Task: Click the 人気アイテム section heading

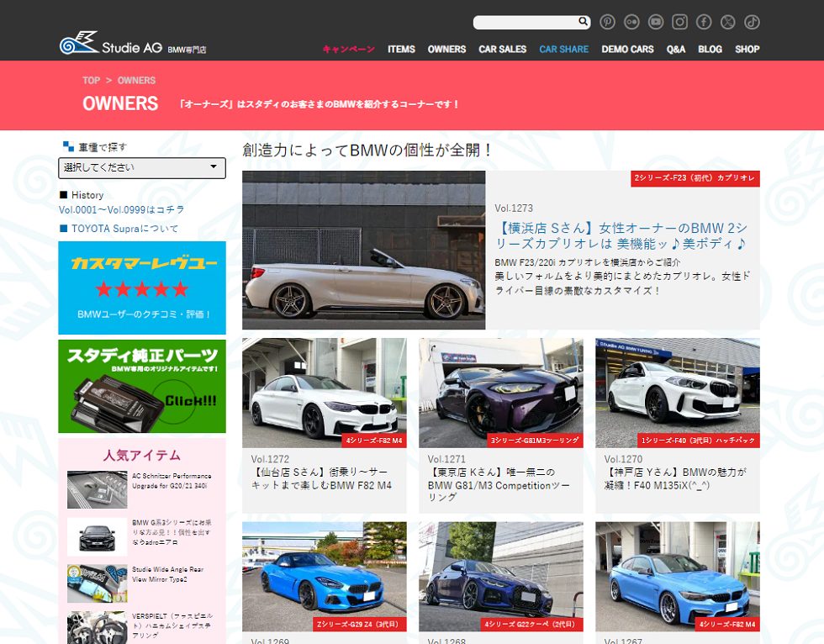Action: pyautogui.click(x=142, y=455)
